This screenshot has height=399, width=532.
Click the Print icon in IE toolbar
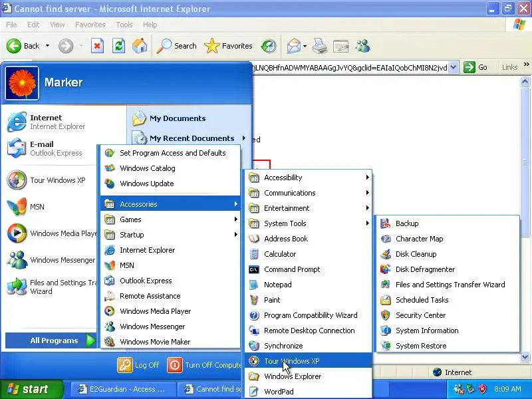click(320, 46)
